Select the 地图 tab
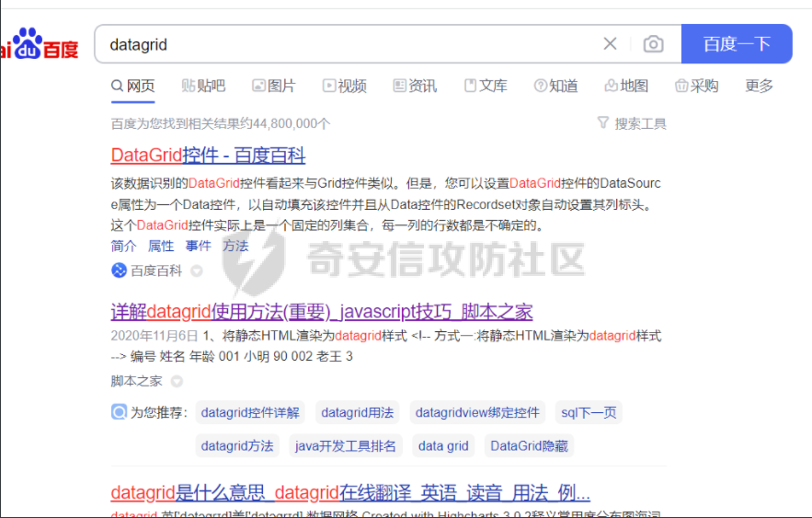The width and height of the screenshot is (812, 518). coord(626,86)
